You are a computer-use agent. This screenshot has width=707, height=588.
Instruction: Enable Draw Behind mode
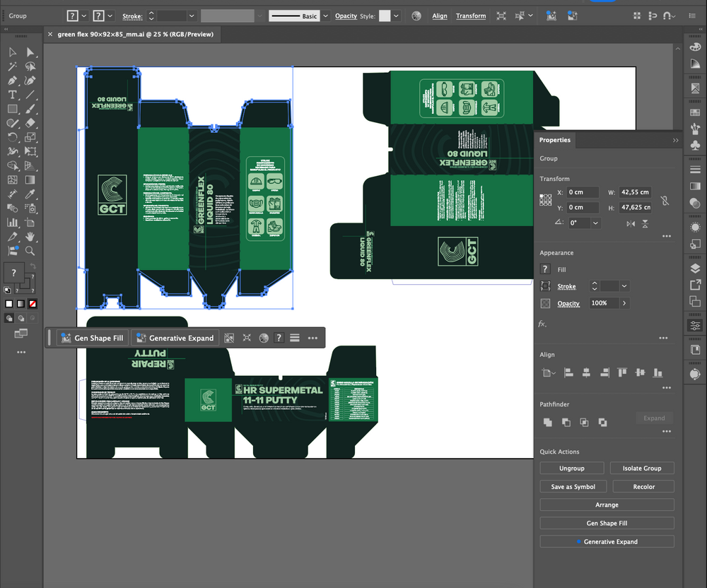pos(21,318)
